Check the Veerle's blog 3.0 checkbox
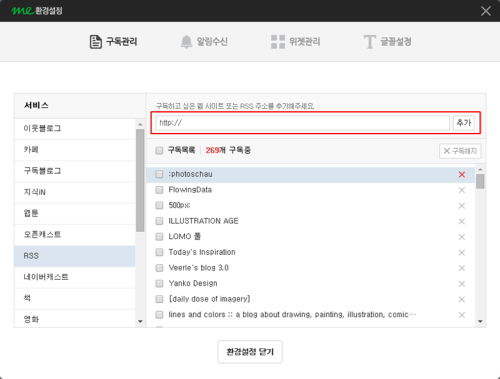This screenshot has width=500, height=379. coord(159,268)
